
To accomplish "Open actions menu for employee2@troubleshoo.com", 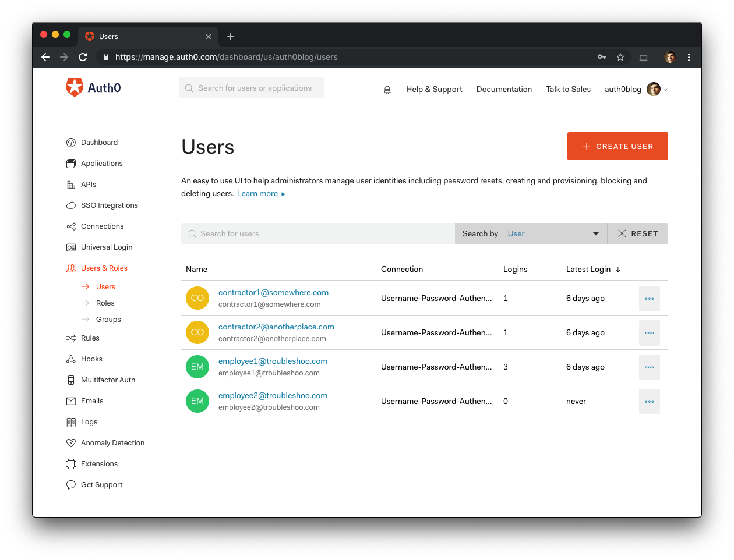I will pyautogui.click(x=650, y=402).
